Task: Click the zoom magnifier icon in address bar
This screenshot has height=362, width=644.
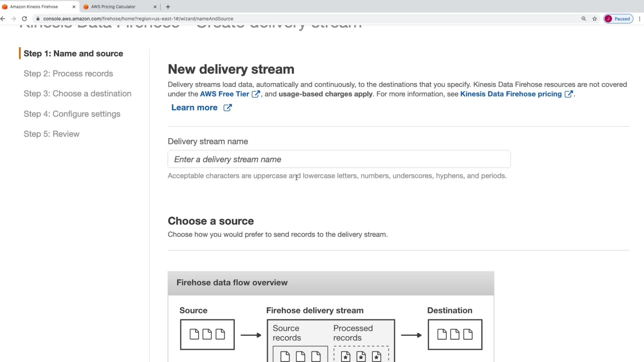Action: pyautogui.click(x=584, y=19)
